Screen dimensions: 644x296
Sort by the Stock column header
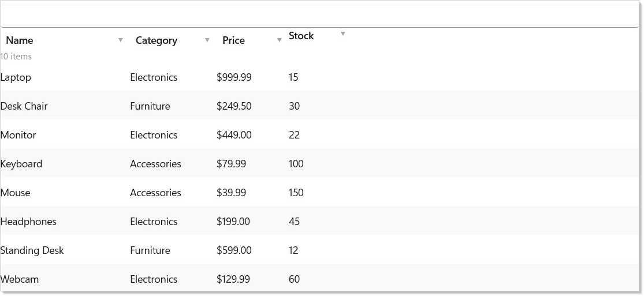point(301,36)
